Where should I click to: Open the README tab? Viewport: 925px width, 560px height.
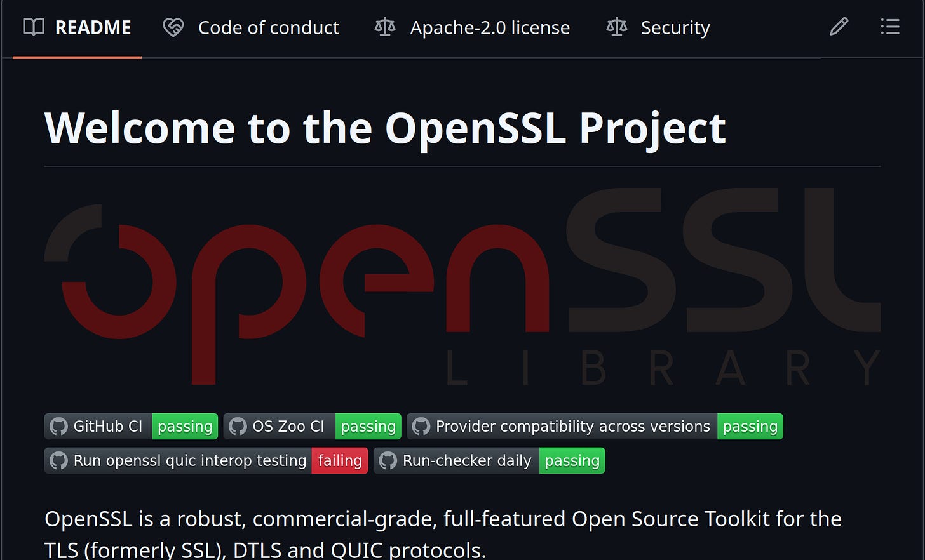point(77,27)
